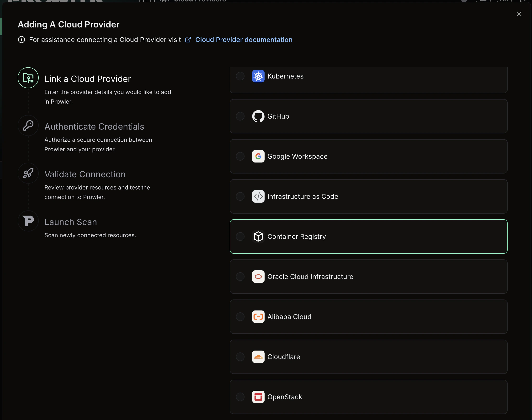This screenshot has height=420, width=532.
Task: Click the Cloudflare logo icon
Action: click(x=258, y=357)
